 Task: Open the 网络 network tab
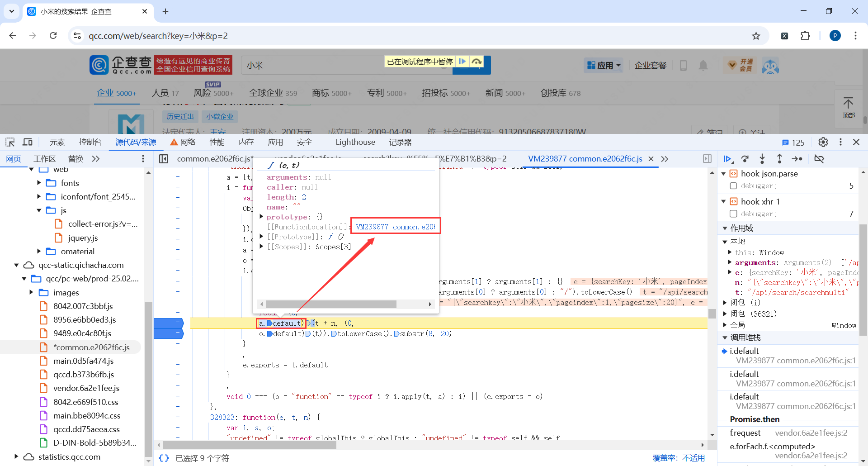(183, 142)
